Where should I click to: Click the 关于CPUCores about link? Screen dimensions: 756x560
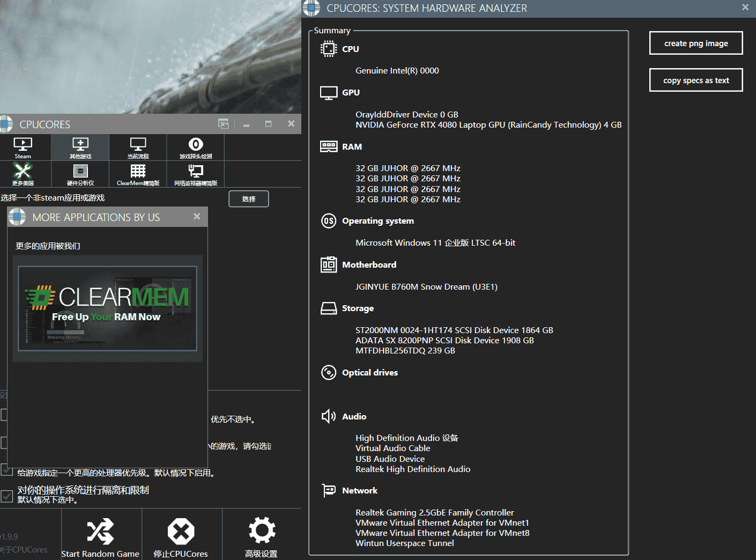pyautogui.click(x=24, y=550)
